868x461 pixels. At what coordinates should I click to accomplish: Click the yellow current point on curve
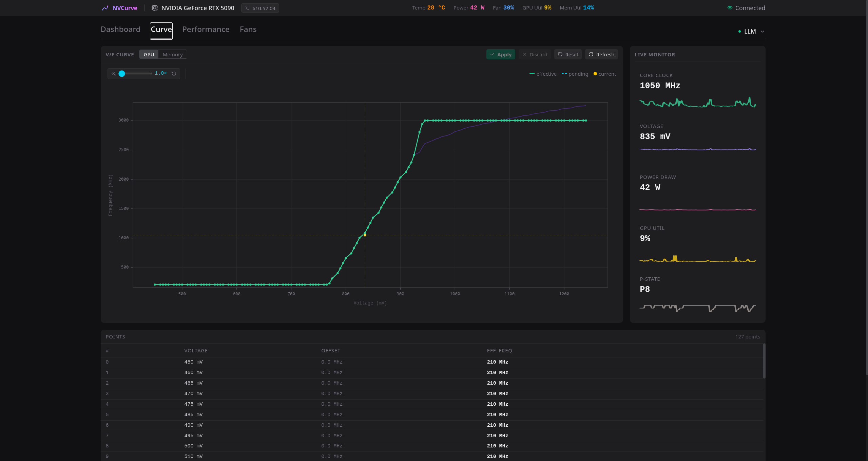(365, 235)
